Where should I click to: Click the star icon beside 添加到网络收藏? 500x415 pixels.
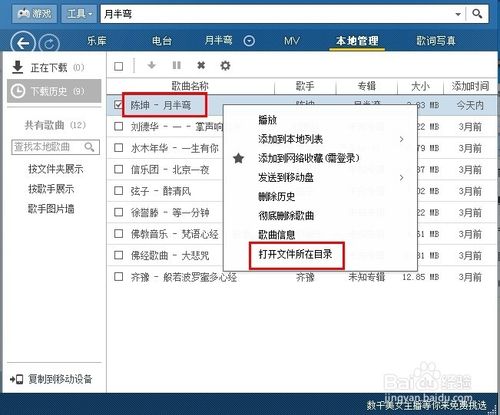239,158
